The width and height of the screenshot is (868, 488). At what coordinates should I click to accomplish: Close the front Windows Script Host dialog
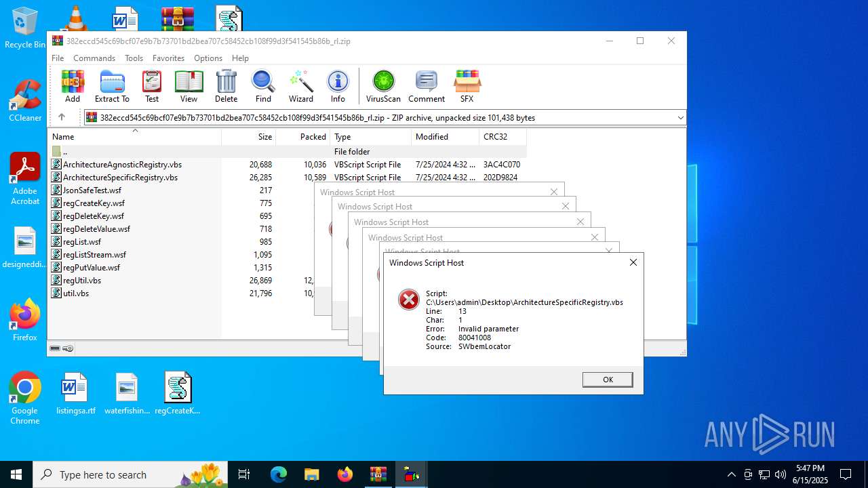(x=633, y=262)
